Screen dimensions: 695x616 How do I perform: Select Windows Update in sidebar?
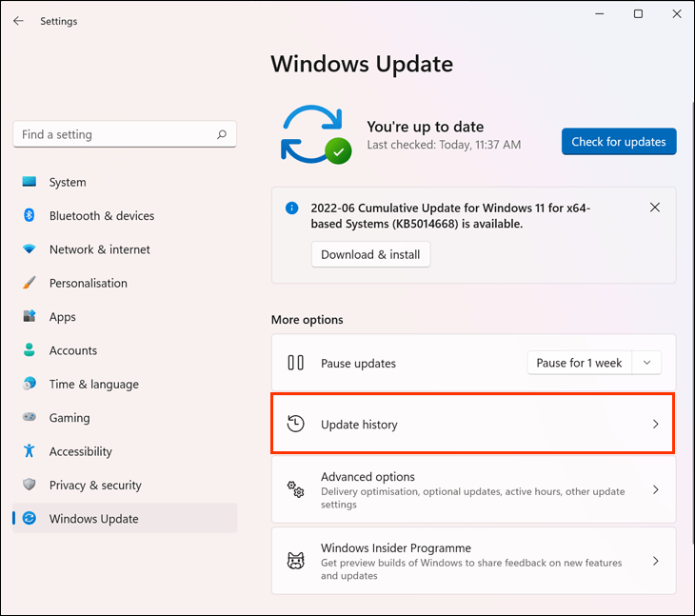125,518
